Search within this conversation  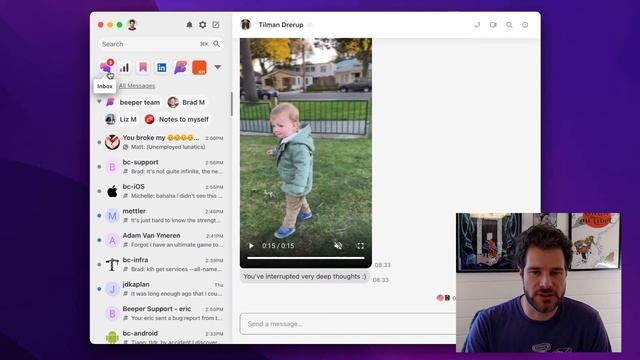tap(509, 25)
